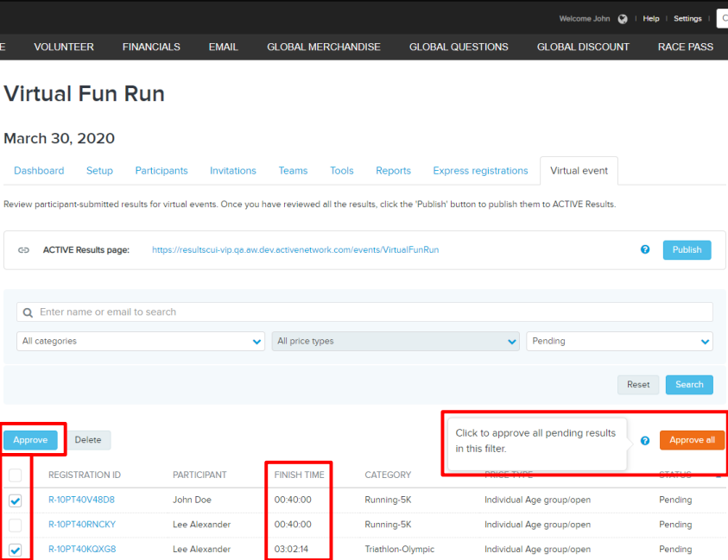Toggle the select-all checkbox in table header
The height and width of the screenshot is (560, 728).
point(16,475)
